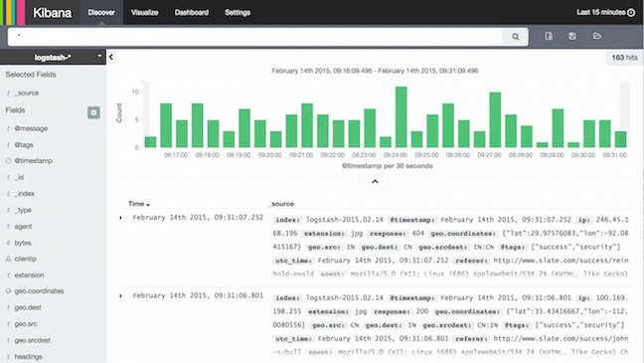The width and height of the screenshot is (644, 363).
Task: Select the geo.srcdest field
Action: click(x=33, y=340)
